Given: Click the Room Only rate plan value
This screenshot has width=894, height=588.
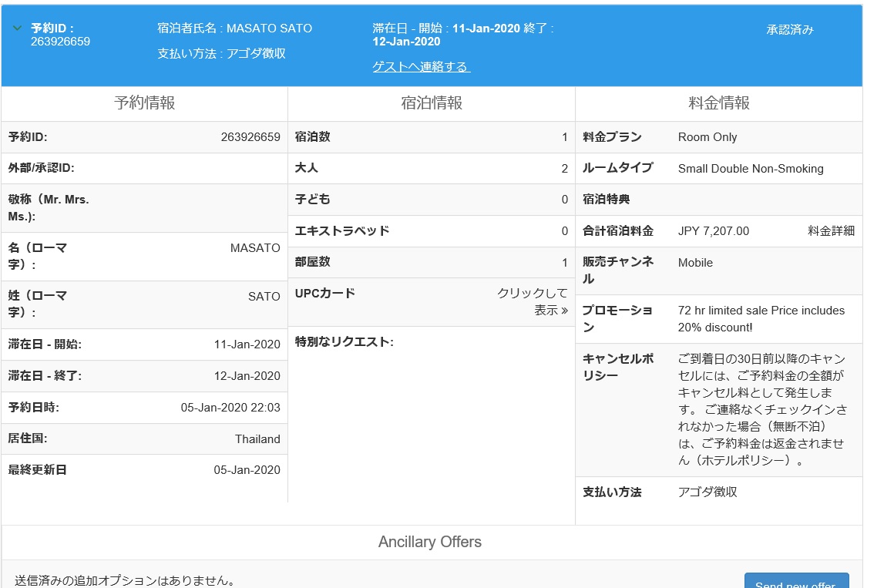Looking at the screenshot, I should pyautogui.click(x=707, y=137).
